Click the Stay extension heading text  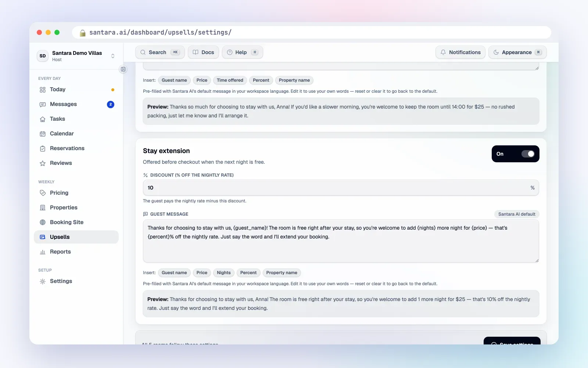click(166, 151)
